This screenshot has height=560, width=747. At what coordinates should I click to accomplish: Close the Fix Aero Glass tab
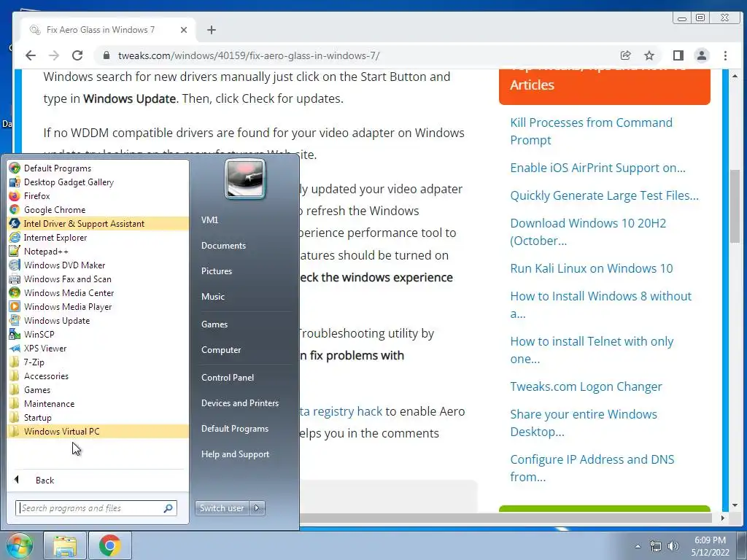click(x=183, y=30)
